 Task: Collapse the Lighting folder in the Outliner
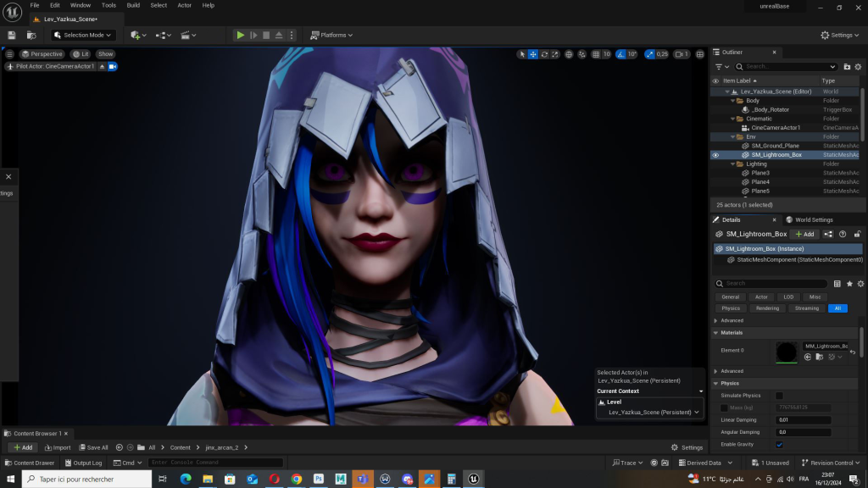(733, 164)
